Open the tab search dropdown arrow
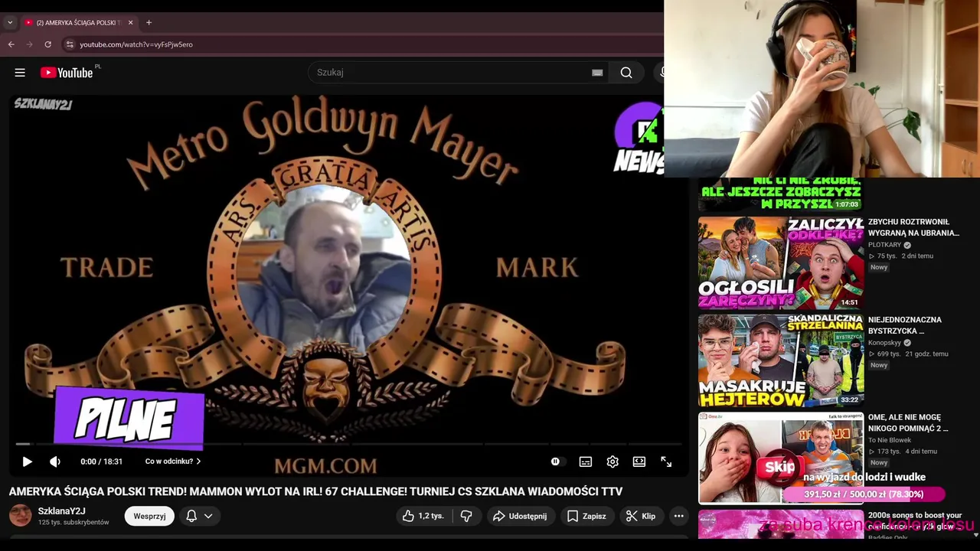980x551 pixels. pos(10,23)
